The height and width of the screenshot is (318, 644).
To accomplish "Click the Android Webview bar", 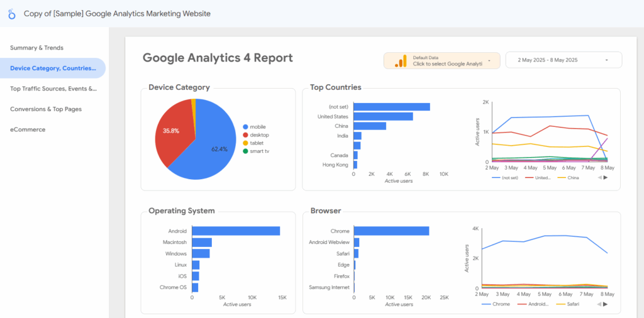I will pos(357,243).
